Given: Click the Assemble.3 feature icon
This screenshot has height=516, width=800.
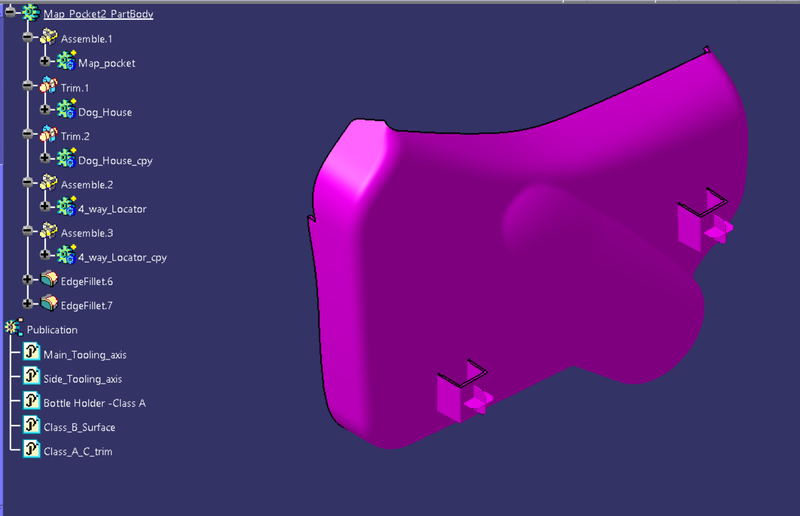Looking at the screenshot, I should pos(48,231).
